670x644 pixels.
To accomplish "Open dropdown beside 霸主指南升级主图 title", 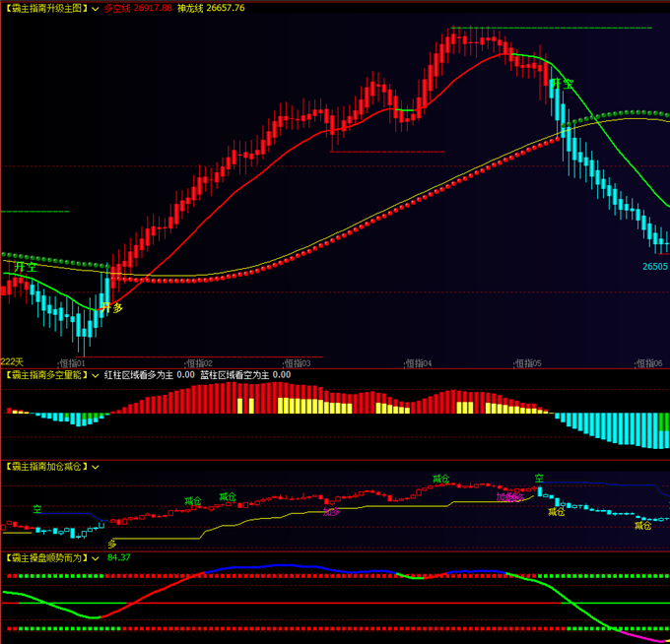I will [94, 8].
